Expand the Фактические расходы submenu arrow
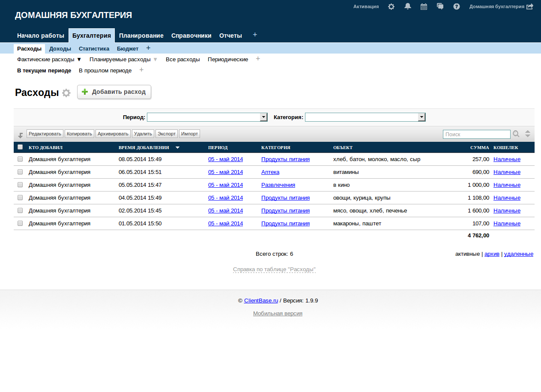The image size is (541, 392). click(x=79, y=60)
